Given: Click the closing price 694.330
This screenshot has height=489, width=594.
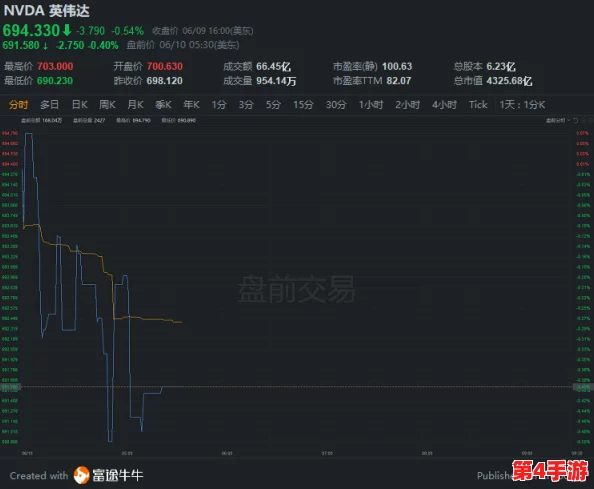Looking at the screenshot, I should (x=31, y=31).
